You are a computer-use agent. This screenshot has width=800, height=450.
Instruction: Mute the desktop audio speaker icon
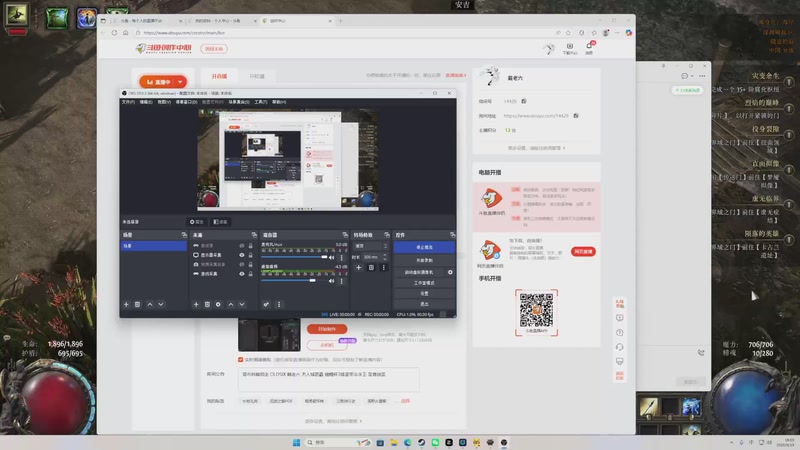[x=332, y=281]
